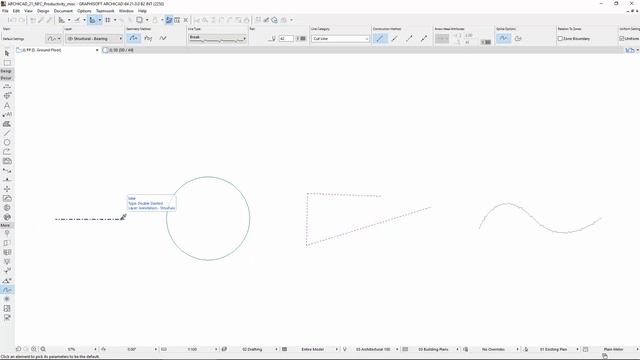Open the Design menu
The width and height of the screenshot is (640, 360).
[43, 11]
